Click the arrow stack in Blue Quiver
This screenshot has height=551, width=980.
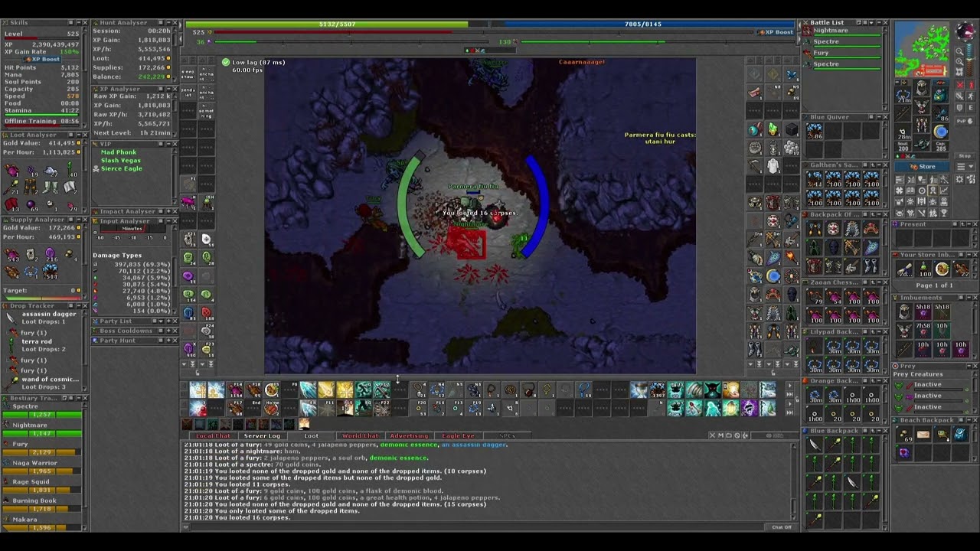coord(815,131)
